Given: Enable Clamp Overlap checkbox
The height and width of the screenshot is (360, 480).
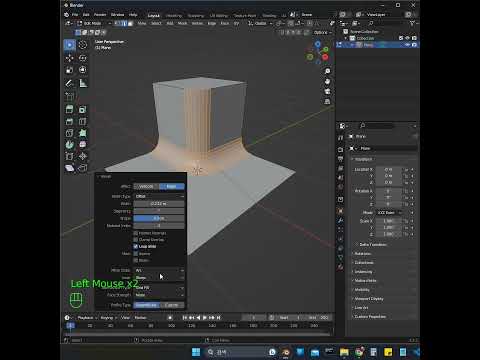Looking at the screenshot, I should [x=136, y=240].
